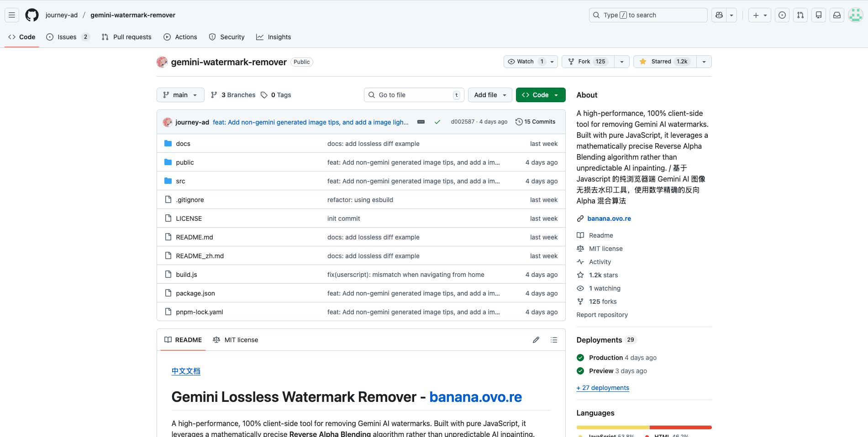The height and width of the screenshot is (437, 868).
Task: Click the JavaScript yellow language bar segment
Action: (x=613, y=427)
